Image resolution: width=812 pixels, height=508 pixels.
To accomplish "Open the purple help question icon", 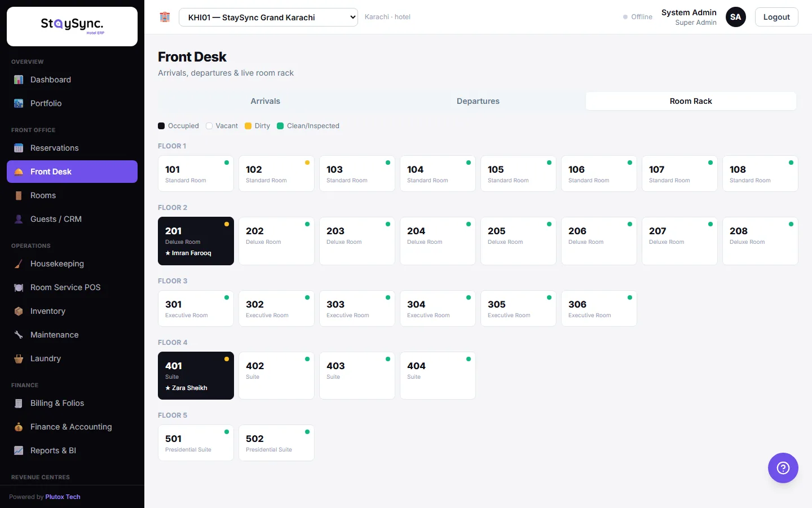I will 783,468.
